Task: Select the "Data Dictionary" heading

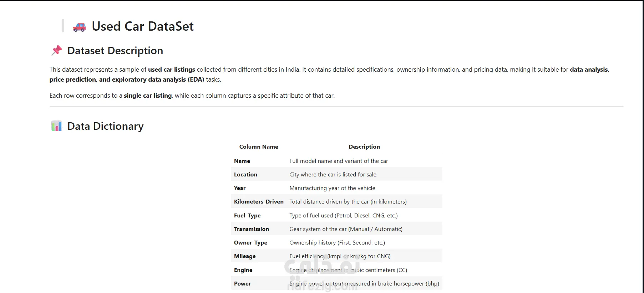Action: pos(105,126)
